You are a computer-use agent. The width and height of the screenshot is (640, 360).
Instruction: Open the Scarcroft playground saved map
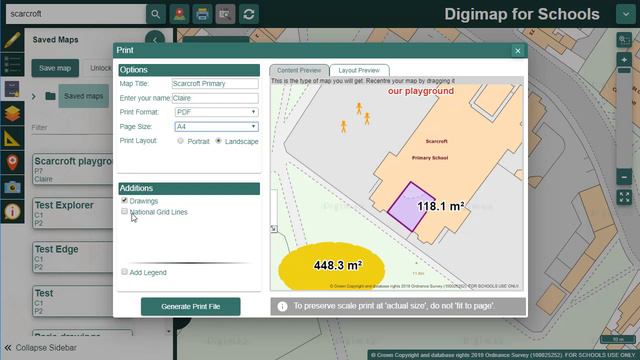point(73,169)
